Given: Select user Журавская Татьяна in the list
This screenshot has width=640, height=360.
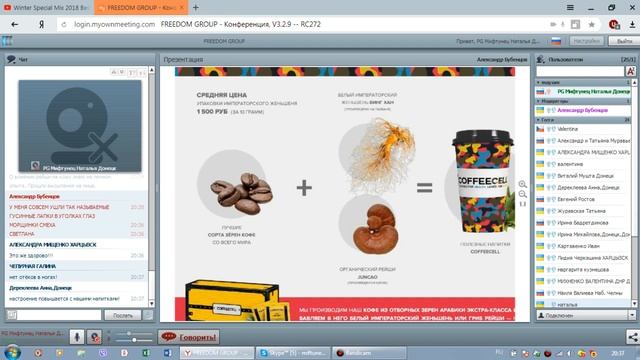Looking at the screenshot, I should coord(583,211).
